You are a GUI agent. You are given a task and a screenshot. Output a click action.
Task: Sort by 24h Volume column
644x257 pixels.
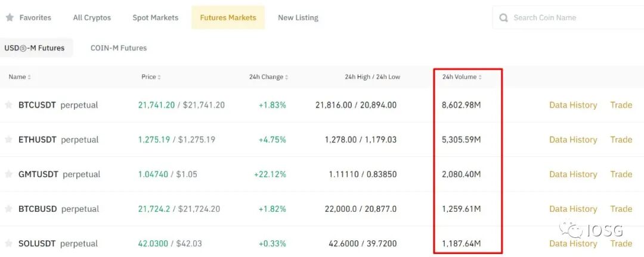click(462, 77)
